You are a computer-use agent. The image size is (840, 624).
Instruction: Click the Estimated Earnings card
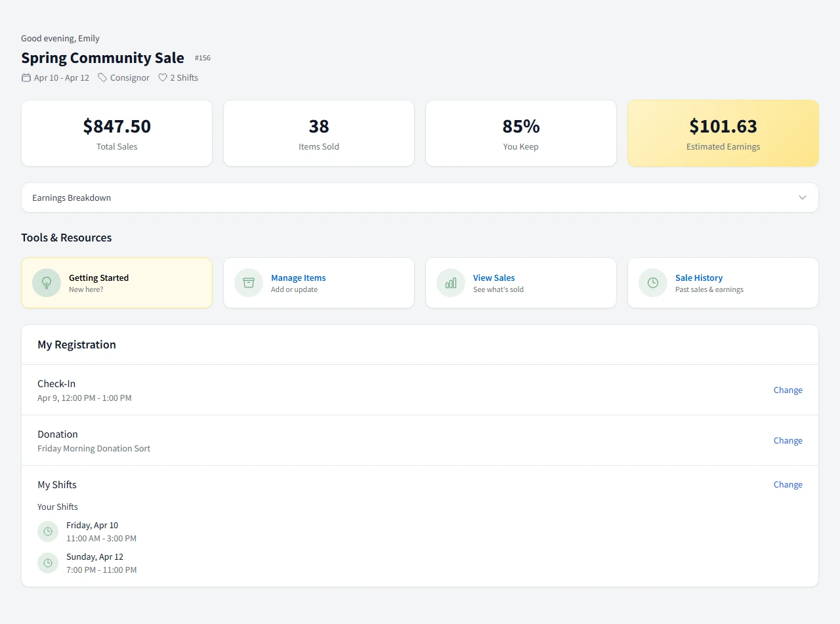coord(723,133)
